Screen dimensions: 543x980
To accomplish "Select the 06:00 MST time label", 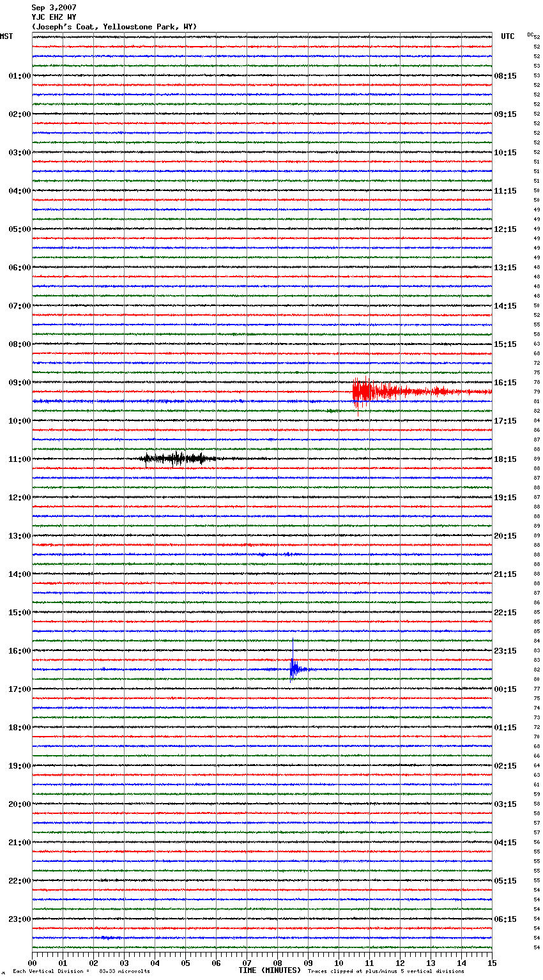I will (x=20, y=268).
